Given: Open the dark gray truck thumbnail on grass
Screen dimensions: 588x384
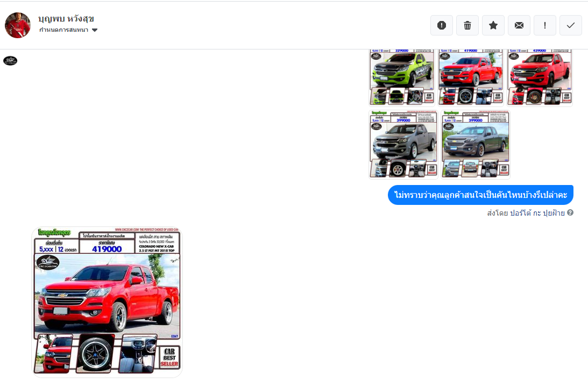Looking at the screenshot, I should (476, 144).
